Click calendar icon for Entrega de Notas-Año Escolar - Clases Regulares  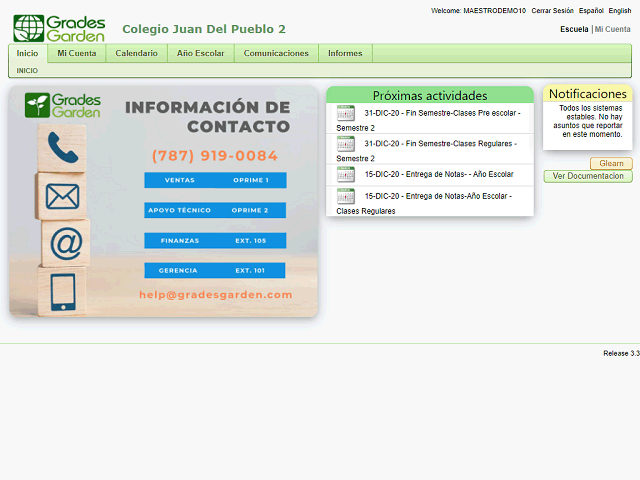tap(346, 196)
